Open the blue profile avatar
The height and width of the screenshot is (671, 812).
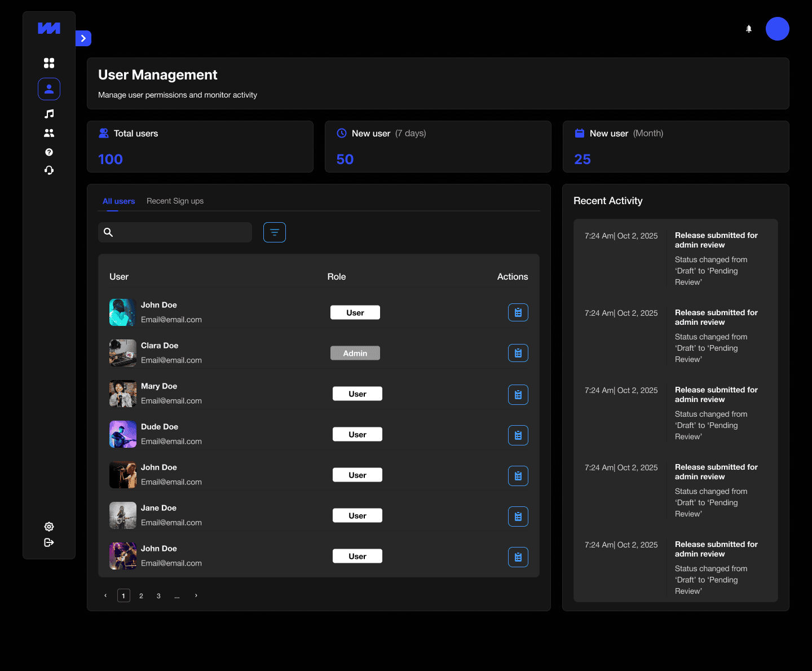[x=778, y=29]
